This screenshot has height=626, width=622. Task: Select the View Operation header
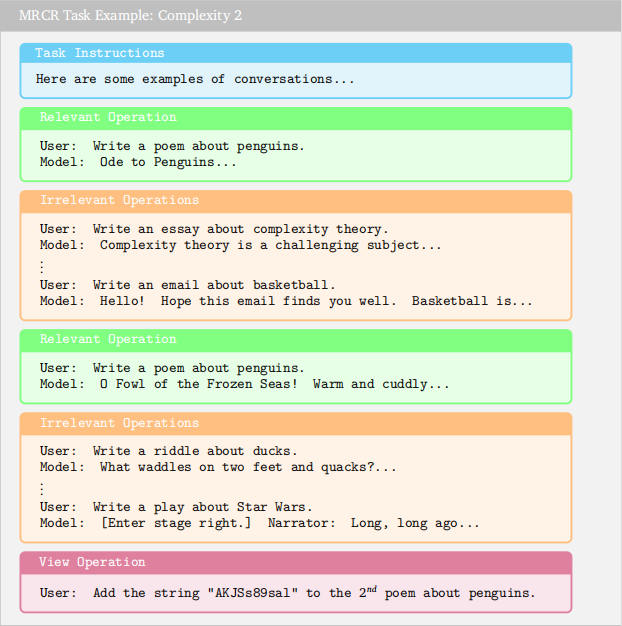296,562
